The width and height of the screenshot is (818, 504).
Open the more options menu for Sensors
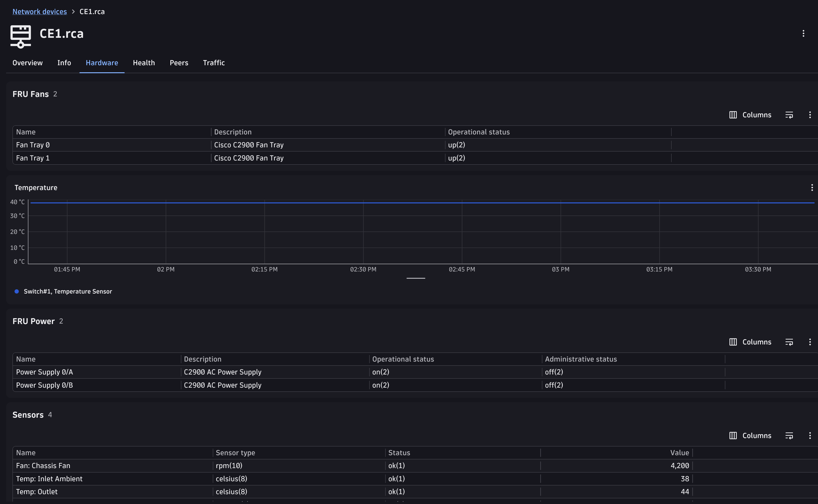810,435
